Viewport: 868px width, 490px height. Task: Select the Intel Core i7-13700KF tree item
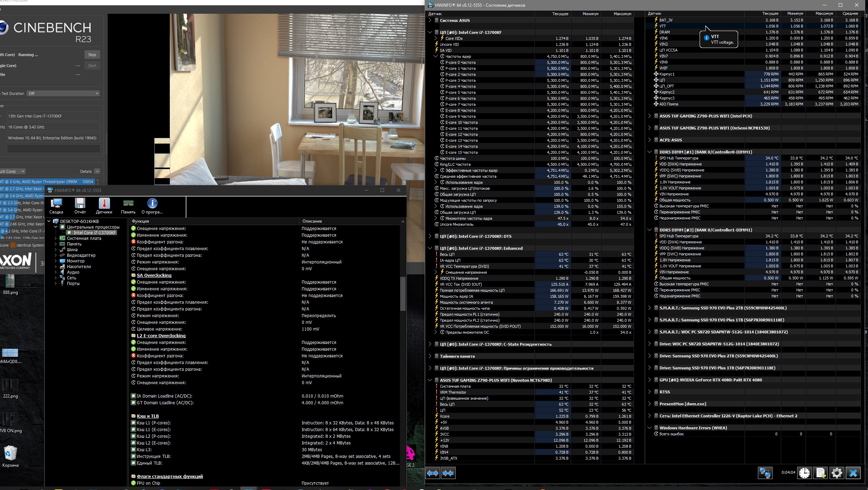(95, 233)
